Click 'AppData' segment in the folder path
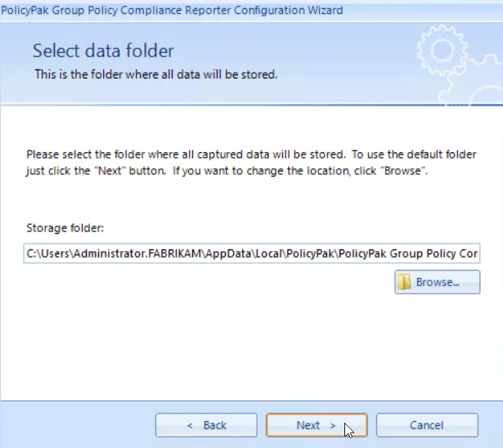This screenshot has width=503, height=448. [x=228, y=253]
